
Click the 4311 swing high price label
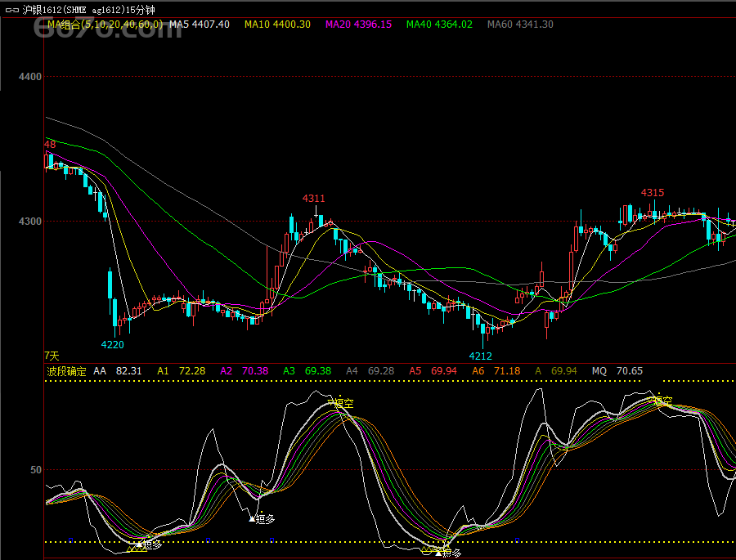(x=313, y=199)
